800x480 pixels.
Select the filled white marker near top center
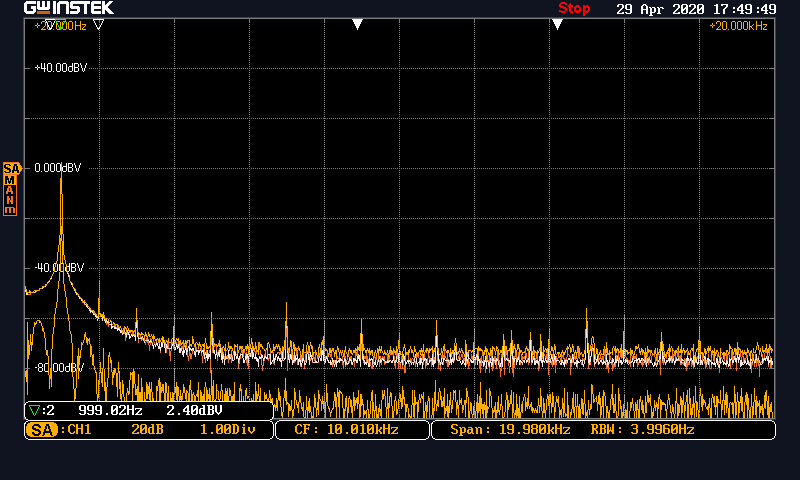pyautogui.click(x=357, y=24)
